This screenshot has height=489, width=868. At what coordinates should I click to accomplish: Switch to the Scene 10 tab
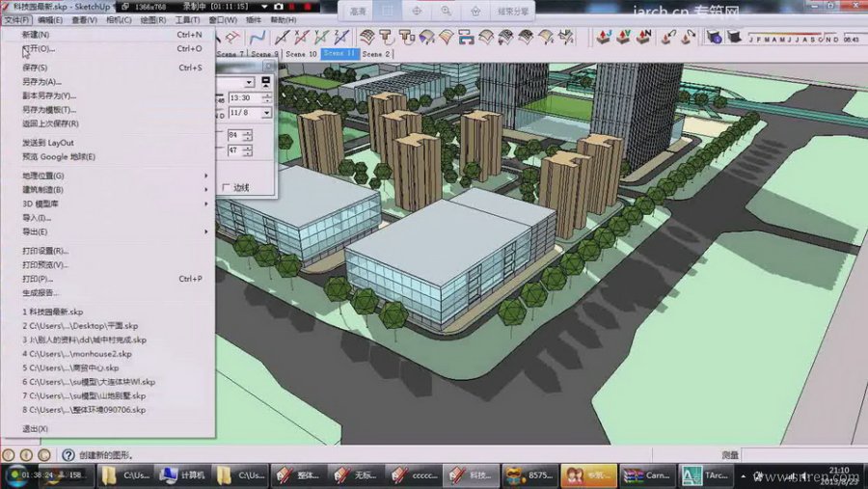tap(301, 54)
